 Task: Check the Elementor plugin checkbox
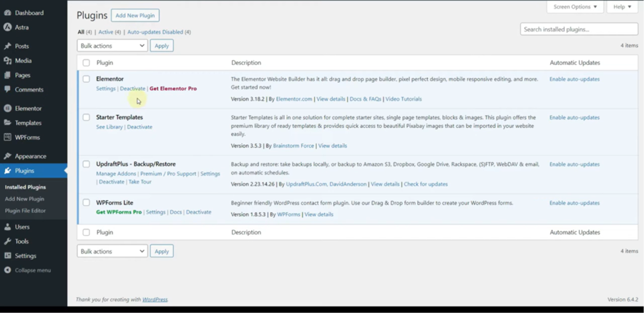point(86,79)
